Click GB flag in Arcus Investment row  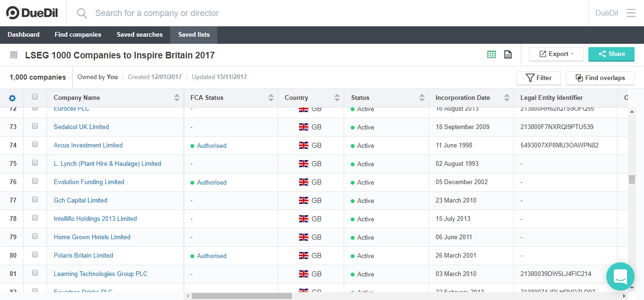pyautogui.click(x=304, y=146)
